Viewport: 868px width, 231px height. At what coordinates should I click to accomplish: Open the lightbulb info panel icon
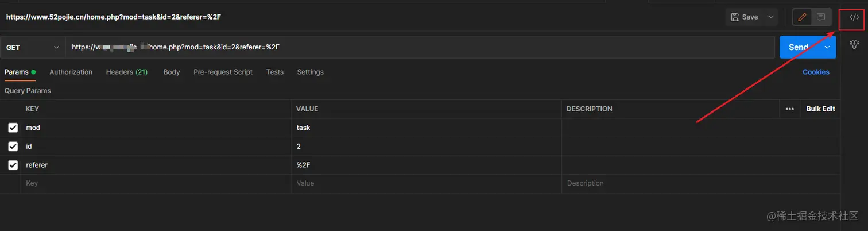click(x=854, y=44)
